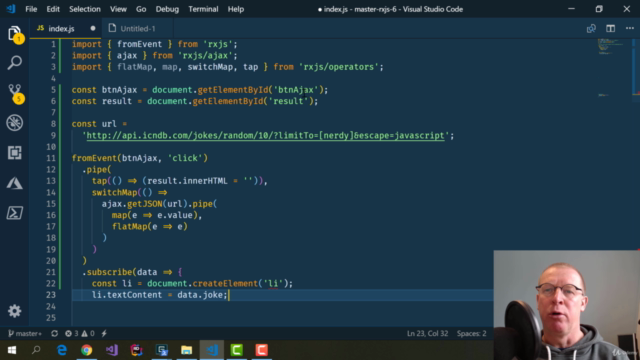Click 'const btnAjax' on line 5
This screenshot has width=640, height=360.
[x=104, y=90]
